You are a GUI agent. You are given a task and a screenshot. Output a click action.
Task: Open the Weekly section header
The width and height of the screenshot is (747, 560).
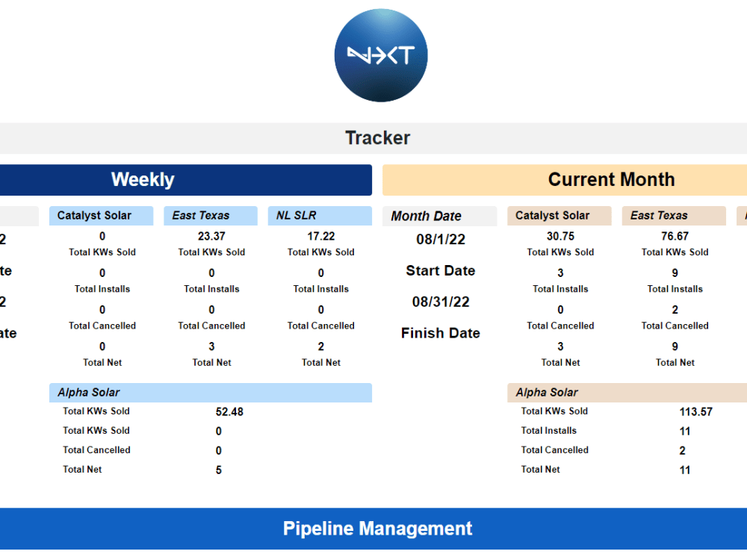[x=186, y=180]
